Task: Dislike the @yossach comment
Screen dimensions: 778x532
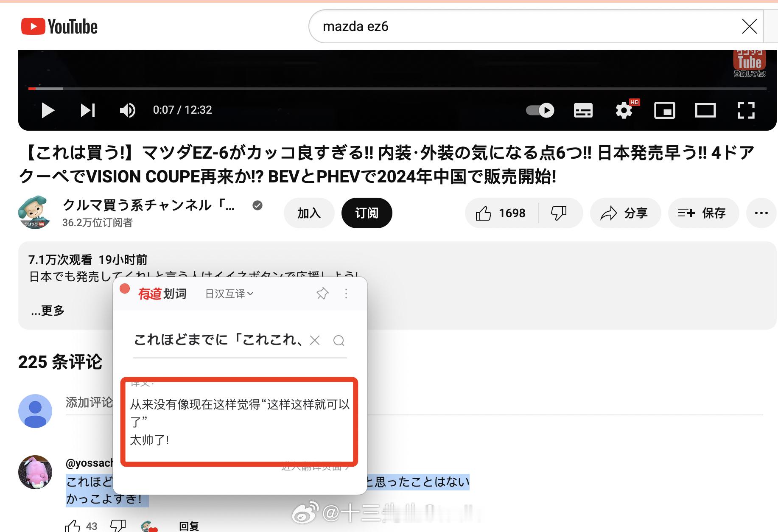Action: point(118,526)
